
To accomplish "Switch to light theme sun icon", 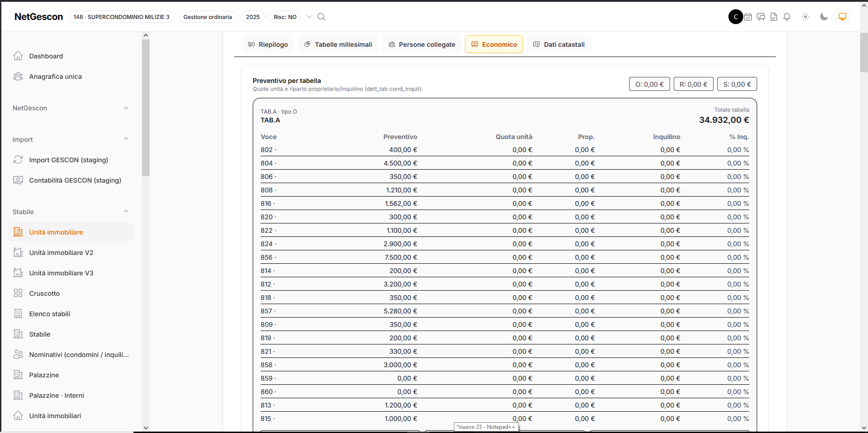I will [805, 17].
